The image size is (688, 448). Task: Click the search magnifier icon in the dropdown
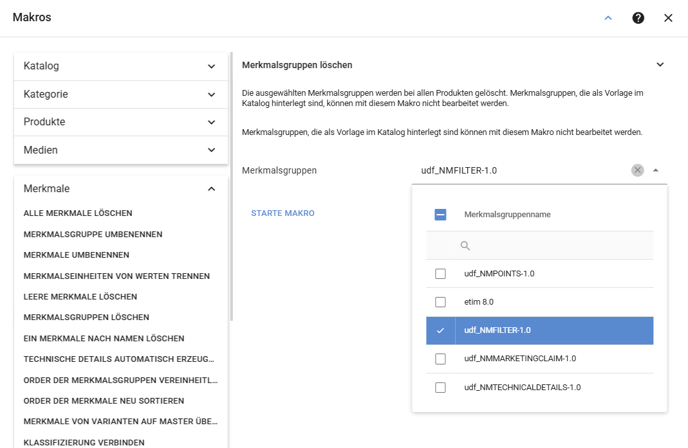[465, 246]
